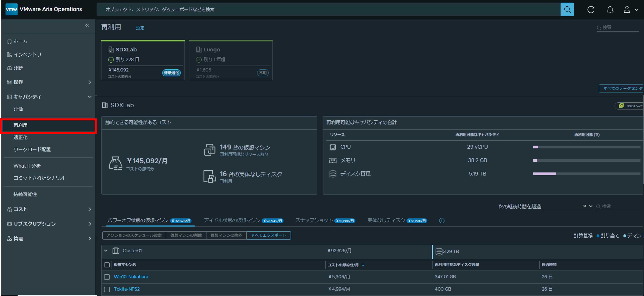Click the すべてのデータセンタ button
This screenshot has width=644, height=296.
pos(621,88)
